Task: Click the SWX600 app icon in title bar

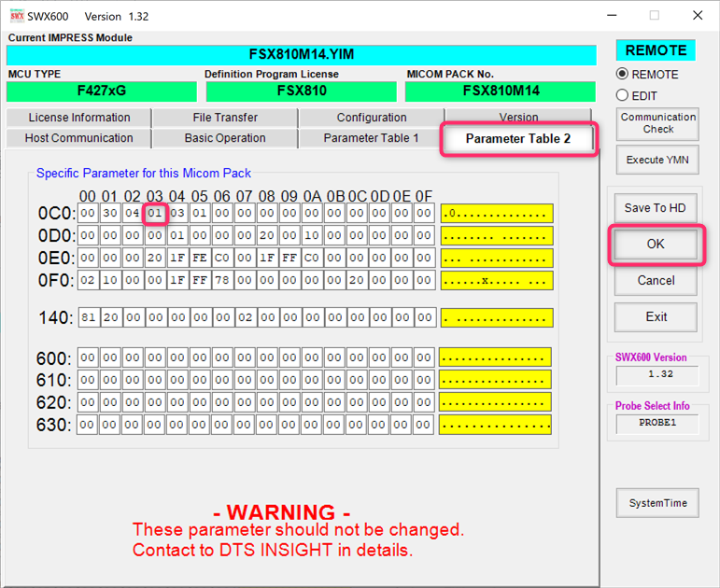Action: point(17,16)
